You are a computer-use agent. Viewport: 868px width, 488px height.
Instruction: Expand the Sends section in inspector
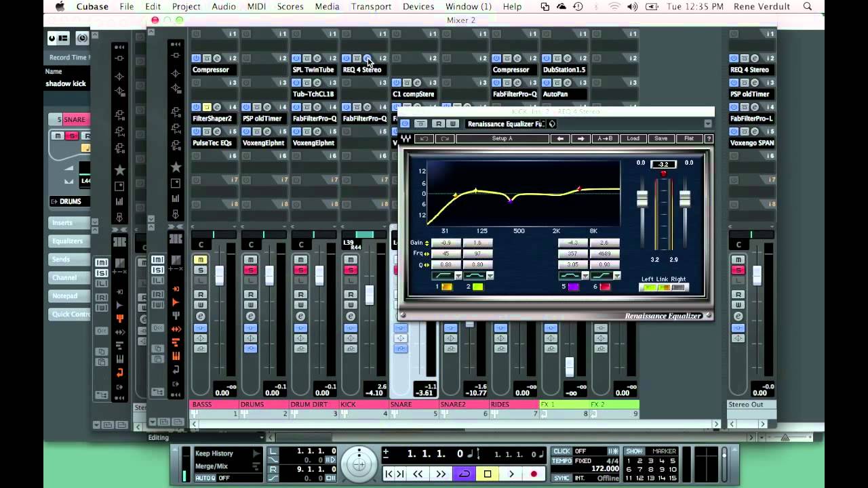tap(70, 259)
